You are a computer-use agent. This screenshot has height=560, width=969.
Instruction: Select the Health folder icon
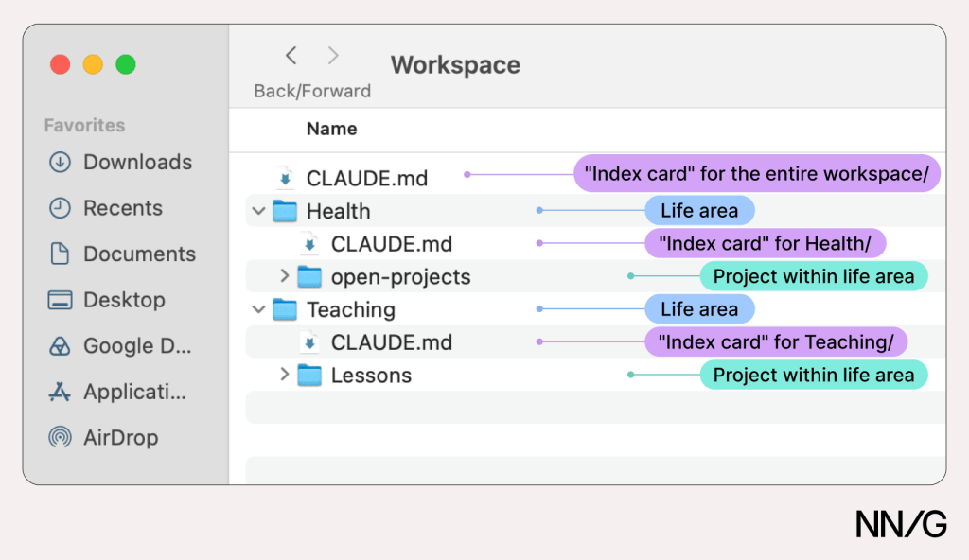click(285, 211)
